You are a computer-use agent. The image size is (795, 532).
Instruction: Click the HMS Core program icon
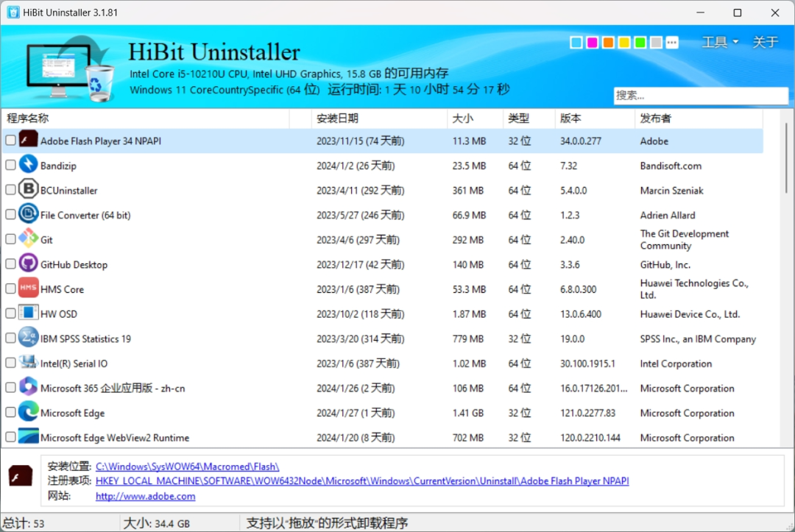[29, 288]
